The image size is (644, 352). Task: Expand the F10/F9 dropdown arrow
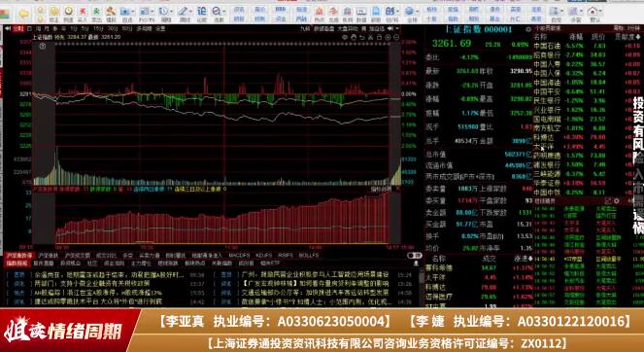(153, 12)
